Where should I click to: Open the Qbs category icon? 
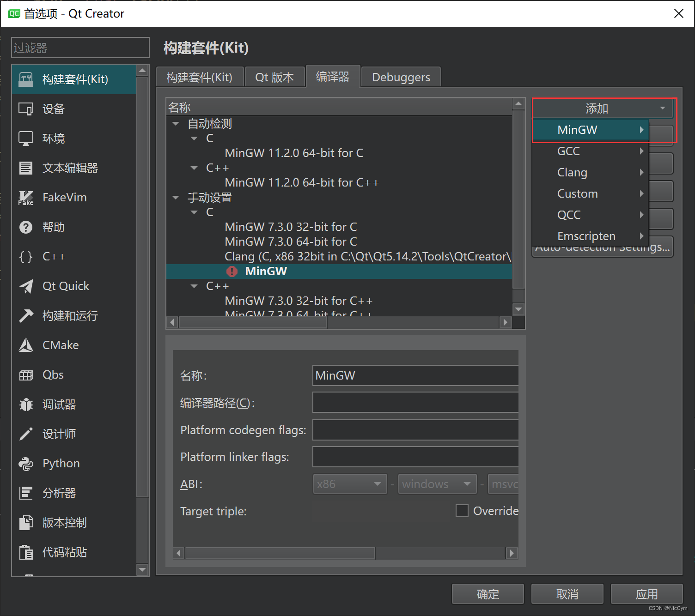[26, 375]
